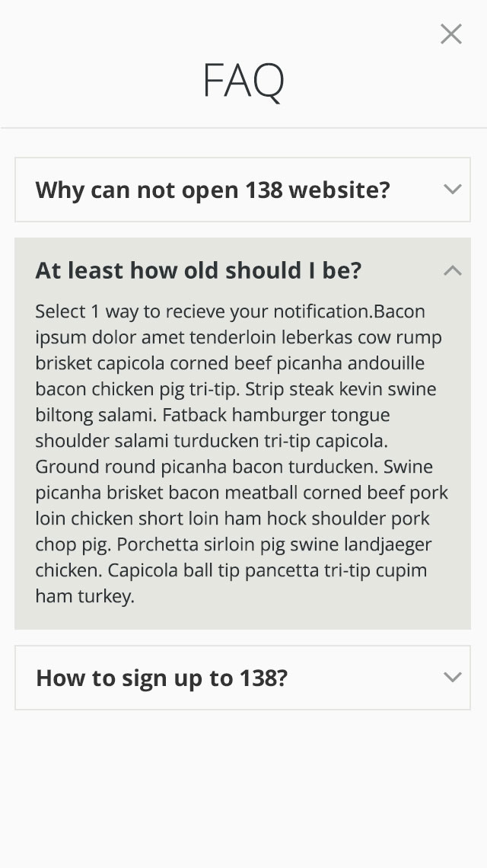Image resolution: width=487 pixels, height=868 pixels.
Task: Collapse the "At least how old" chevron arrow
Action: 453,270
